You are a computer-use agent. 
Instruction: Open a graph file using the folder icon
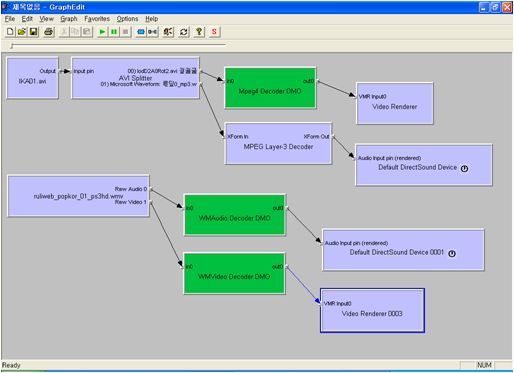coord(22,32)
